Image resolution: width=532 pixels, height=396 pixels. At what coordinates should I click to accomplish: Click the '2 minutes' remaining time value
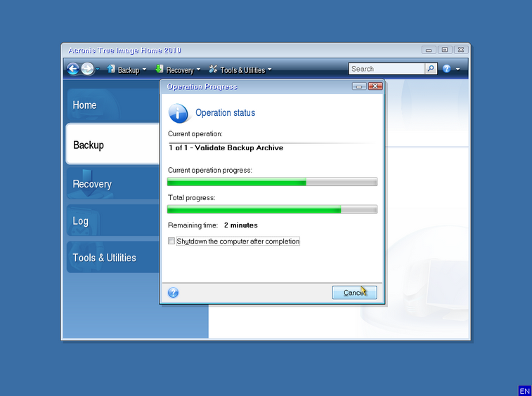pos(241,225)
